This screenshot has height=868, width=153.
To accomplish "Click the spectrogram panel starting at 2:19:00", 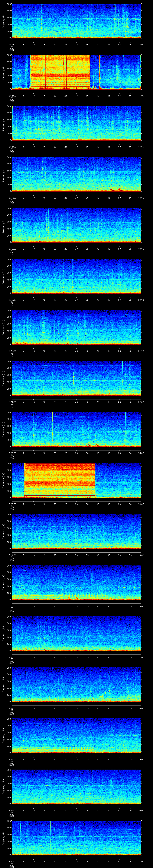I will [x=77, y=276].
